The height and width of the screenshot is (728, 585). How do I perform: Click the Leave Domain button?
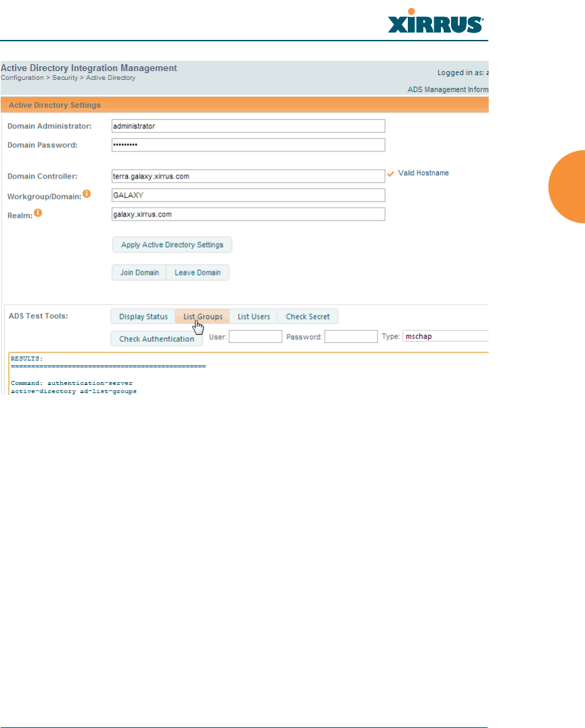(197, 273)
